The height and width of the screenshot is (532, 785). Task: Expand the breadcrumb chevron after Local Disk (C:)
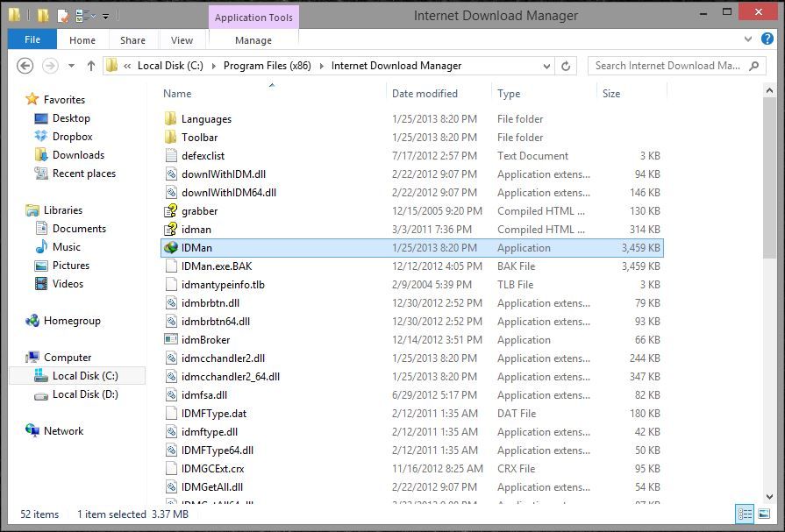click(x=214, y=66)
